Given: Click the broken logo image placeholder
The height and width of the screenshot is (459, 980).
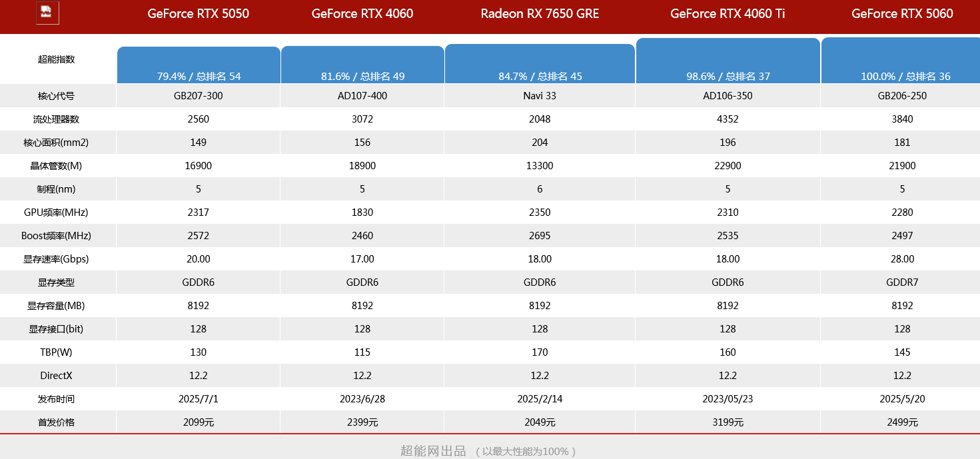Looking at the screenshot, I should (47, 12).
